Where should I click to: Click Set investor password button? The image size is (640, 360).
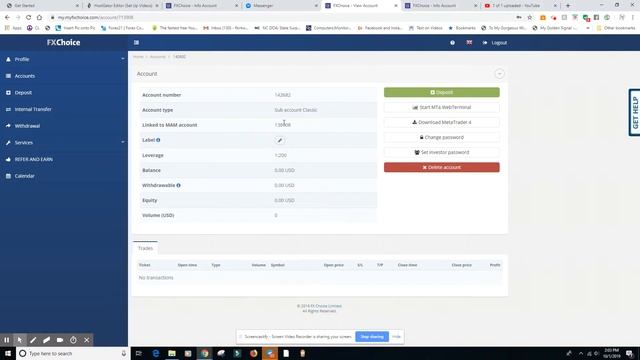[441, 152]
